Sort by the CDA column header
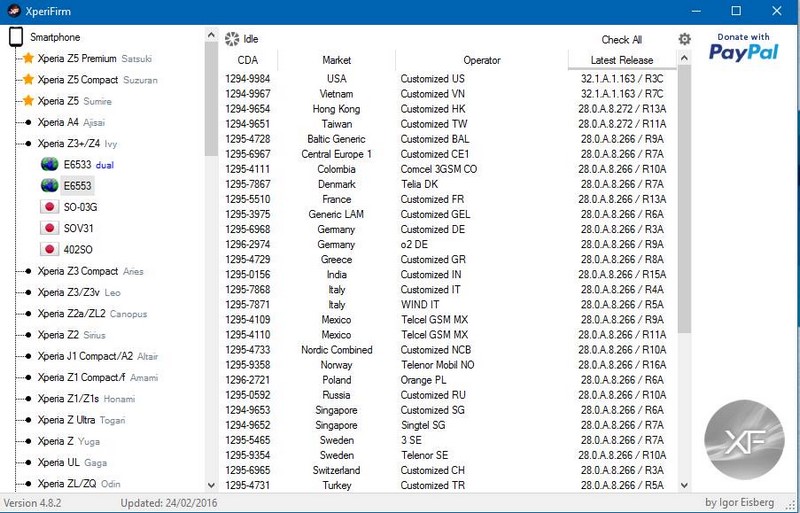The width and height of the screenshot is (800, 513). pyautogui.click(x=248, y=60)
